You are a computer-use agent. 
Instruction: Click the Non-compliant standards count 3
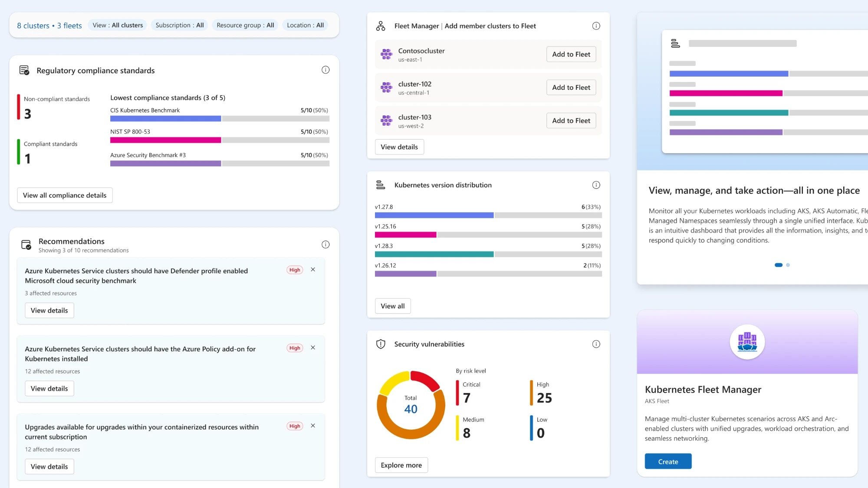(28, 114)
